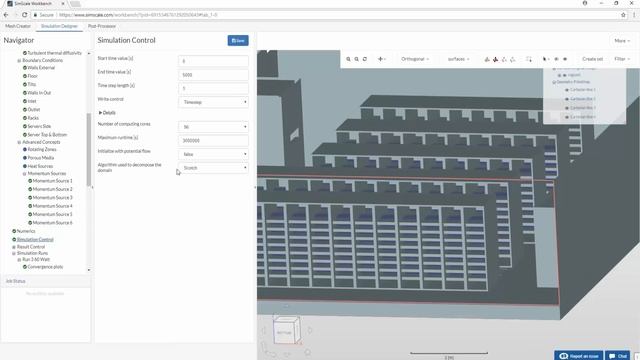Screen dimensions: 640x360
Task: Select the first render-mode icon in toolbar
Action: 487,59
